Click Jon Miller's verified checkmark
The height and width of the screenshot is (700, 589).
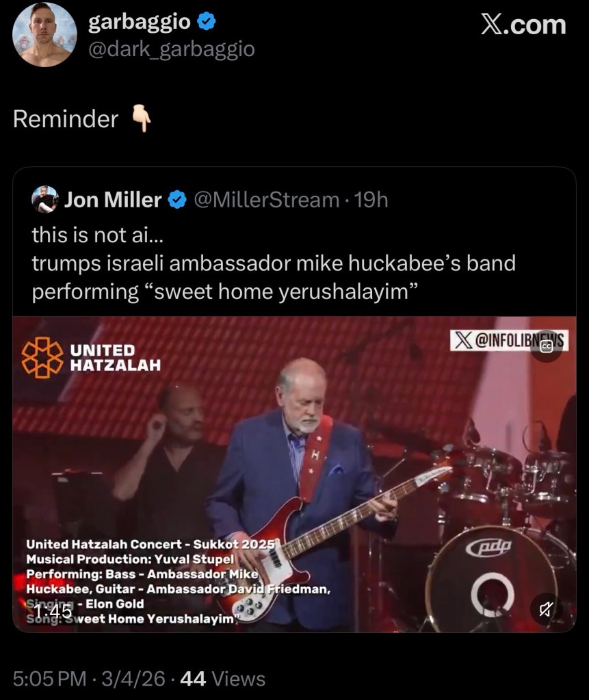[x=178, y=199]
